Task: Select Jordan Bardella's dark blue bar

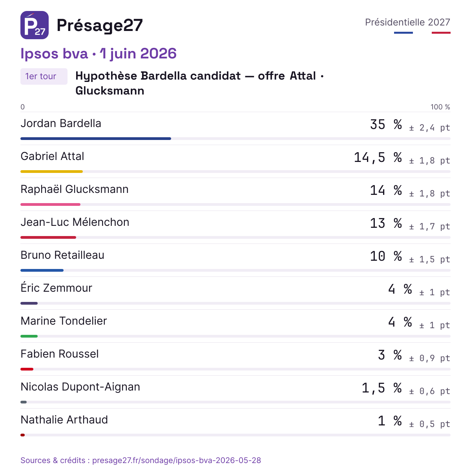Action: coord(96,138)
